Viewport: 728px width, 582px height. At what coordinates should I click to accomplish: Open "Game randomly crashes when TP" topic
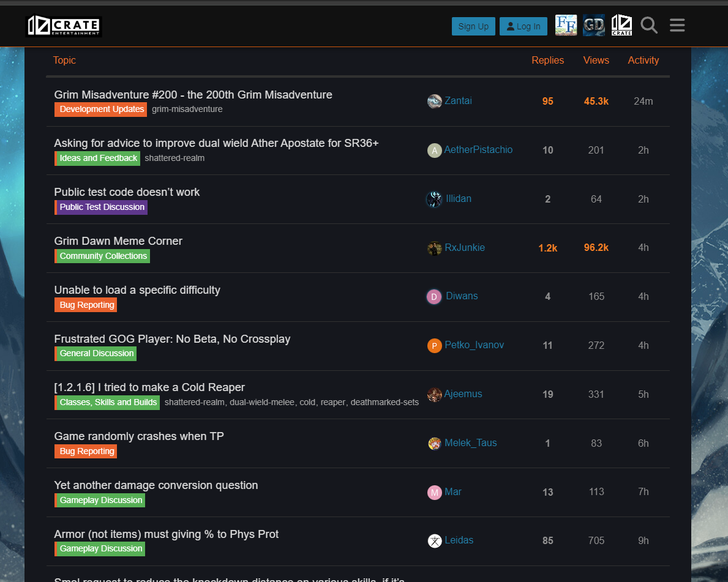point(139,436)
